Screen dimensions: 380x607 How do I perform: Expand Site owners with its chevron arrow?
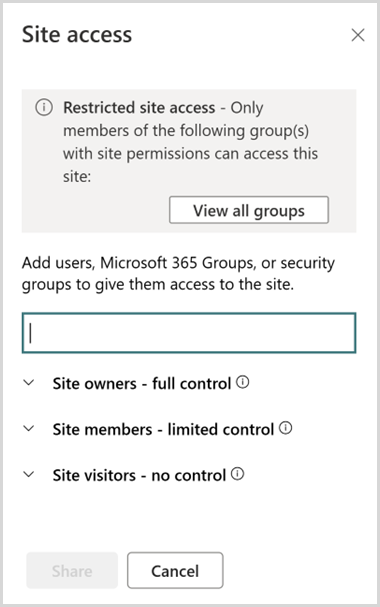[x=29, y=383]
